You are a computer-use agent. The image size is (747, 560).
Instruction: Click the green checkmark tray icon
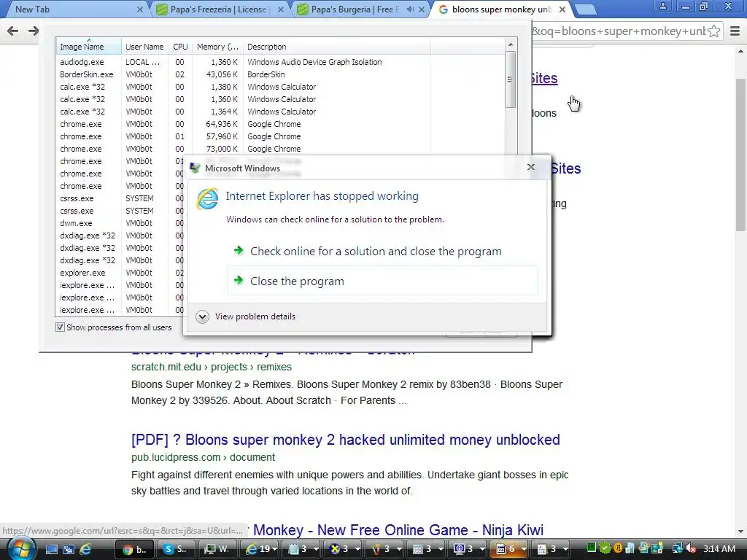click(605, 548)
